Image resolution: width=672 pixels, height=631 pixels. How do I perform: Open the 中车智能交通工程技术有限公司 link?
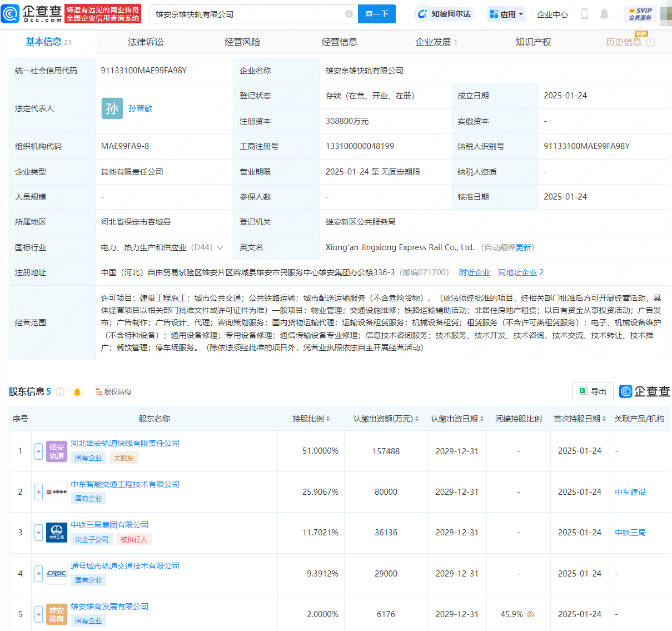[125, 484]
